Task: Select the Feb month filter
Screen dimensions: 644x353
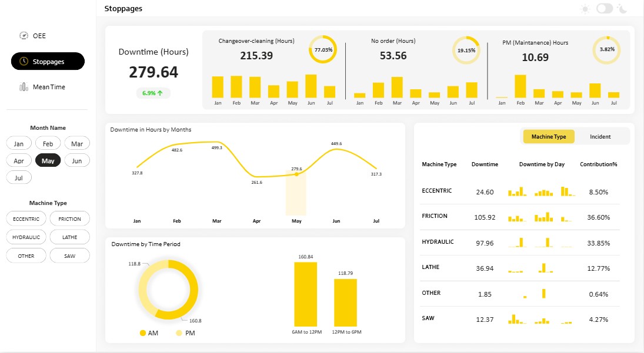Action: click(48, 143)
